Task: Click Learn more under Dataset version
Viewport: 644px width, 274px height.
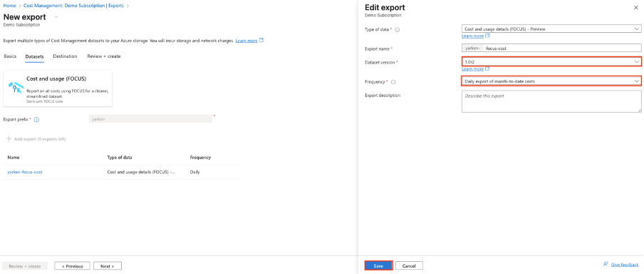Action: (473, 69)
